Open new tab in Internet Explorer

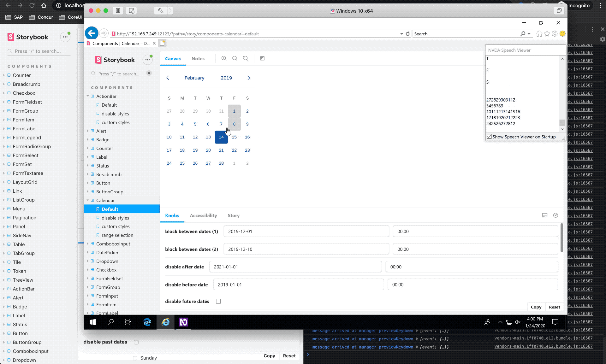(x=162, y=43)
